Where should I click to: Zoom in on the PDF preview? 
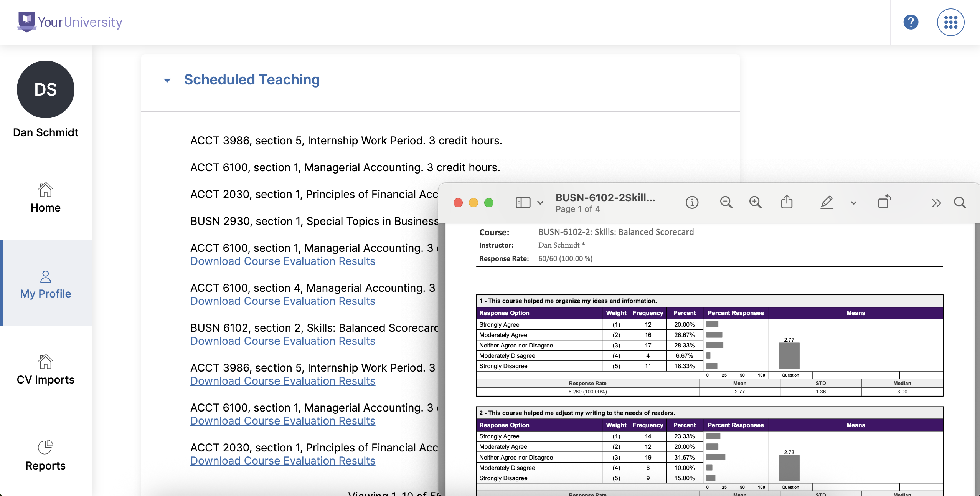point(755,202)
